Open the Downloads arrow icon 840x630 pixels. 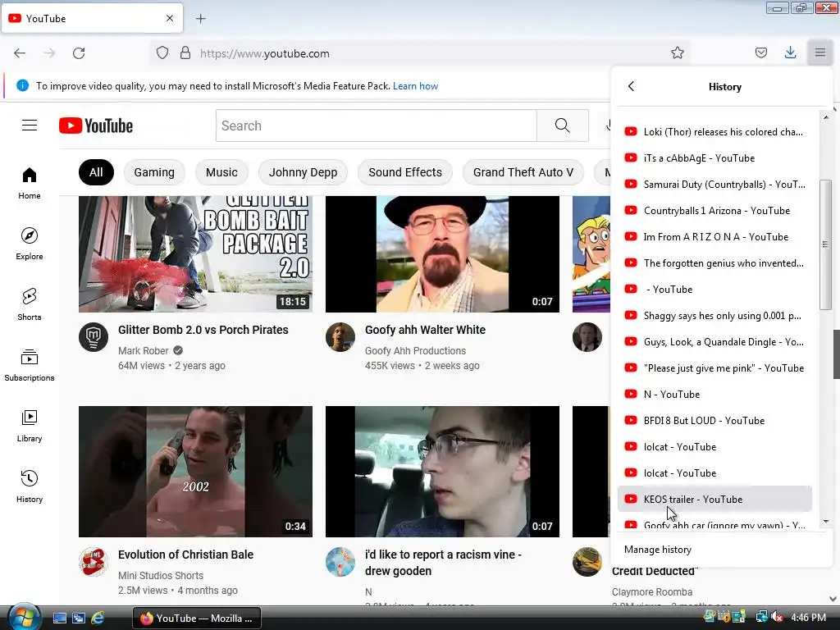790,53
